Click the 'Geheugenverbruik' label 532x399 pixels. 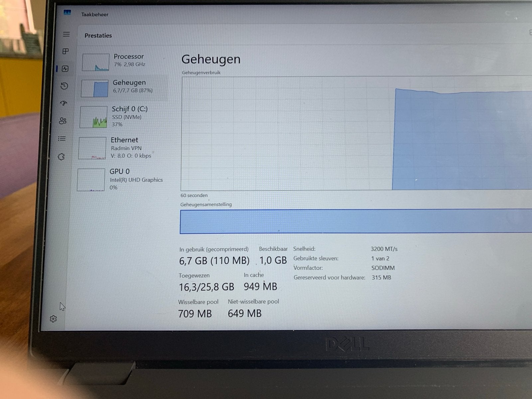pos(201,72)
